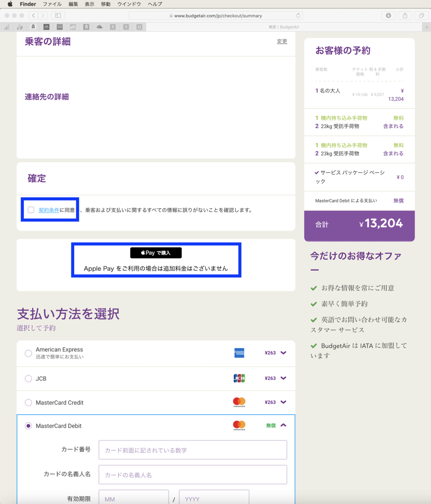Click the ¥263 fee on the JCB row
431x504 pixels.
(x=270, y=378)
